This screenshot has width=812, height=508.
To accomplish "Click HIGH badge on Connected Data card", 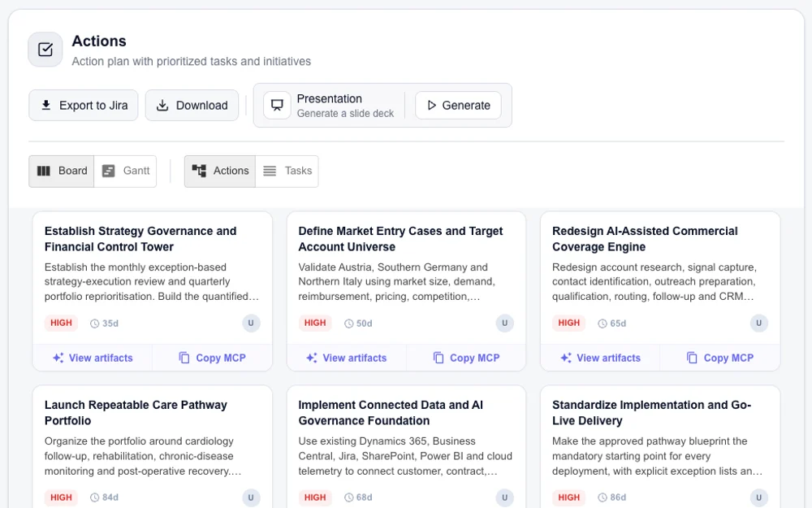I will [x=315, y=497].
